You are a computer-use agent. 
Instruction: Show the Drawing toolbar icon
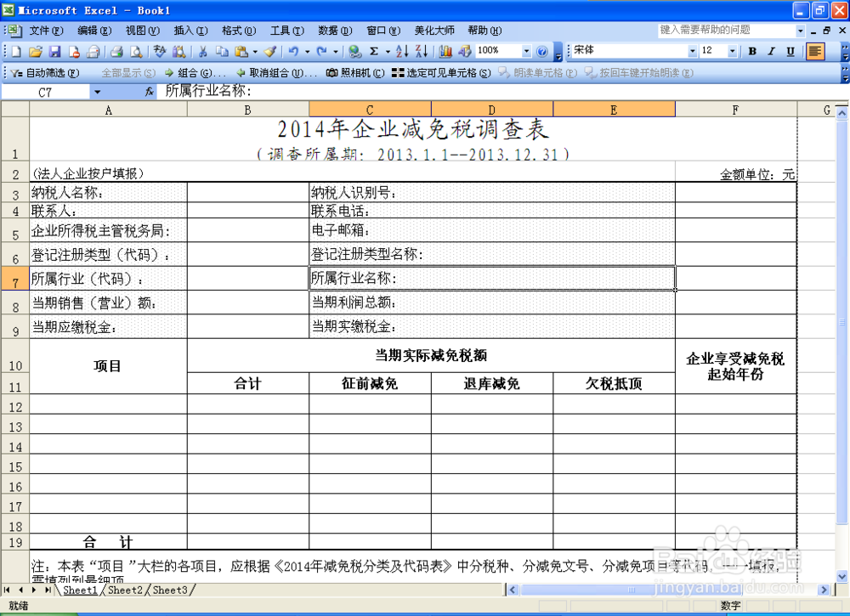(x=465, y=52)
